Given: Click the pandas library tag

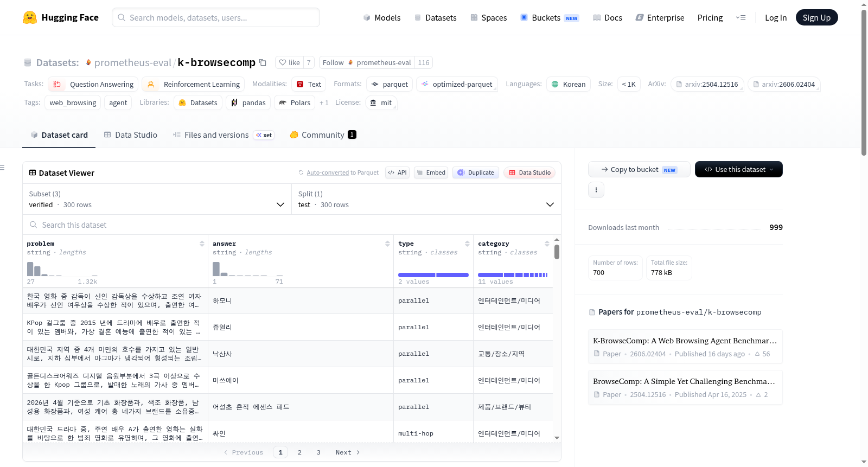Looking at the screenshot, I should pos(248,103).
